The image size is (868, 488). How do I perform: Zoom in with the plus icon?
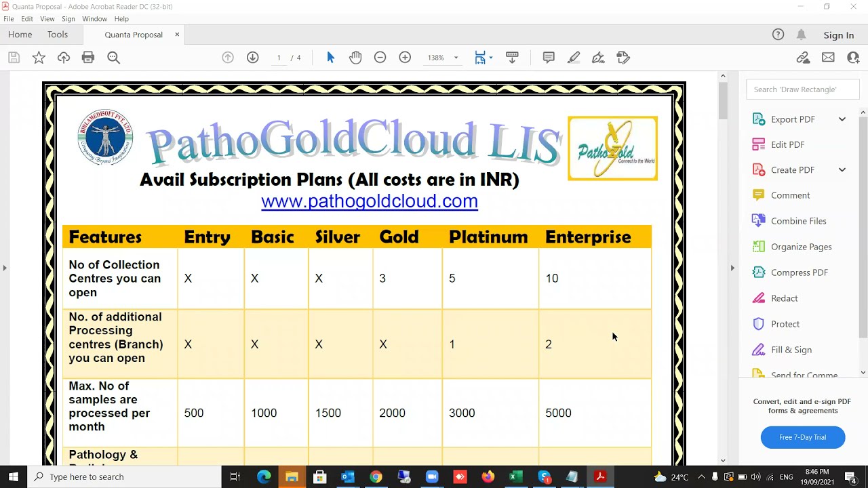pos(405,58)
